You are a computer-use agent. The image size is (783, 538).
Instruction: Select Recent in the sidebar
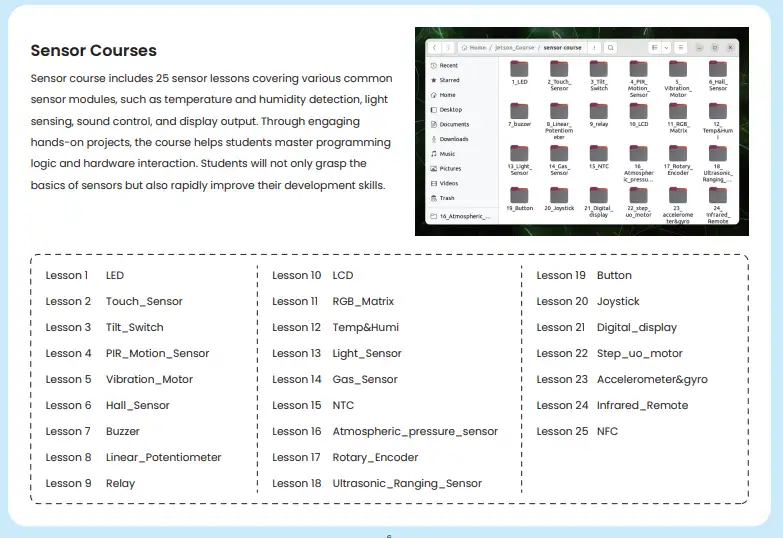[448, 65]
